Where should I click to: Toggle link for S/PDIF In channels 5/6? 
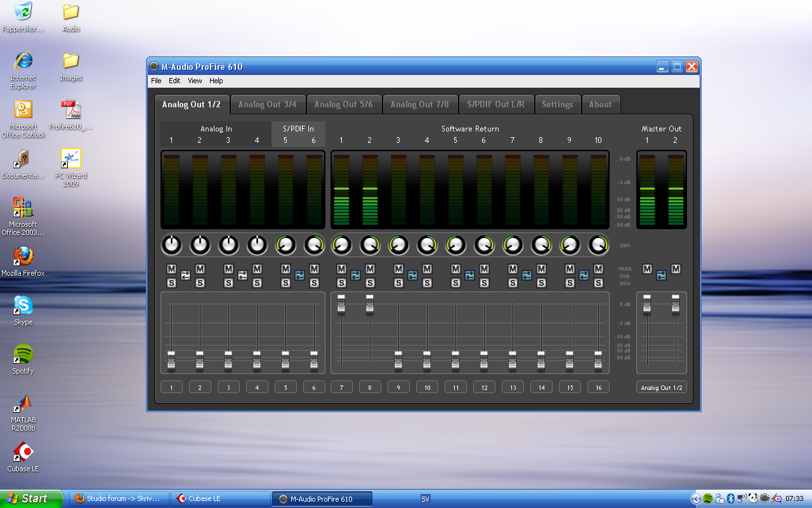(299, 275)
